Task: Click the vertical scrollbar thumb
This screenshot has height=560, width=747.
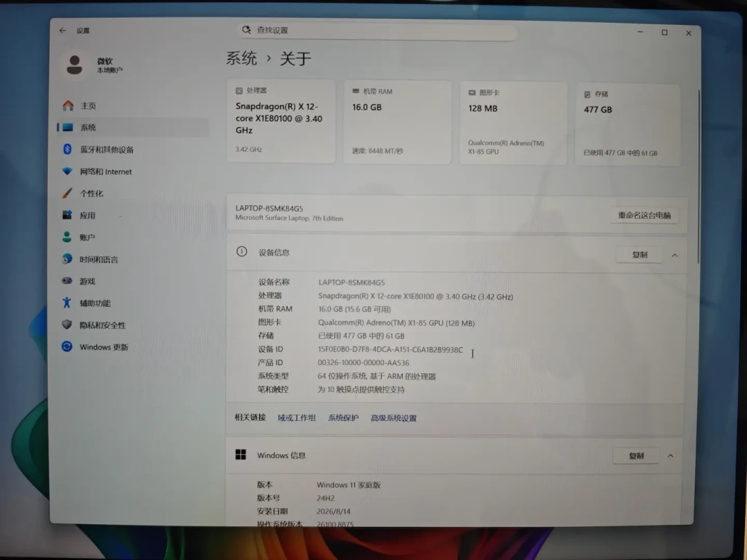Action: pyautogui.click(x=699, y=176)
